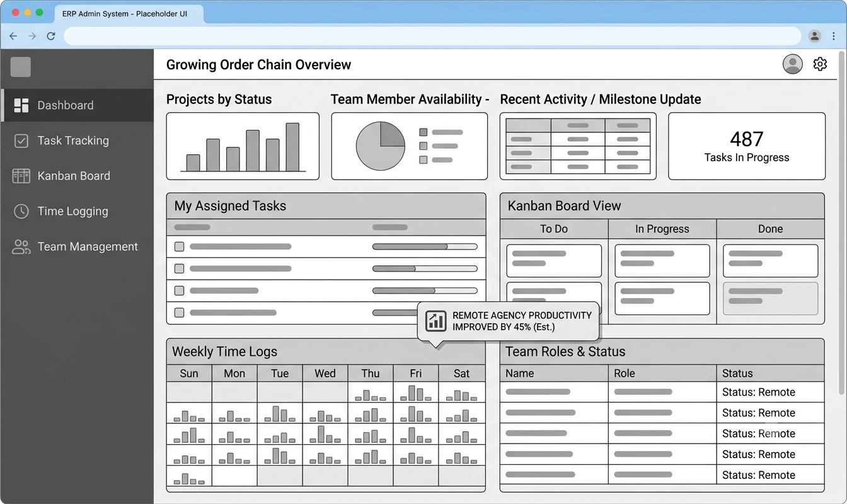Check the first task in My Assigned Tasks
This screenshot has width=847, height=504.
[179, 247]
